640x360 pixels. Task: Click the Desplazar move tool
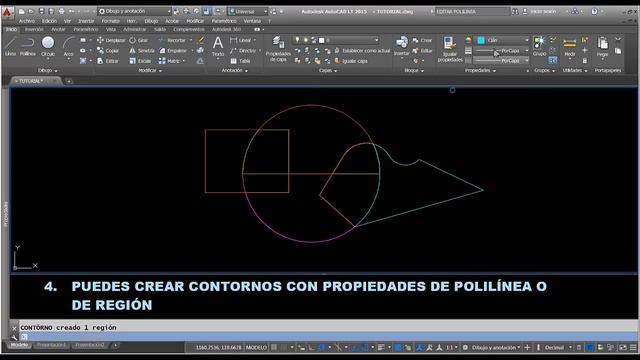(x=111, y=40)
